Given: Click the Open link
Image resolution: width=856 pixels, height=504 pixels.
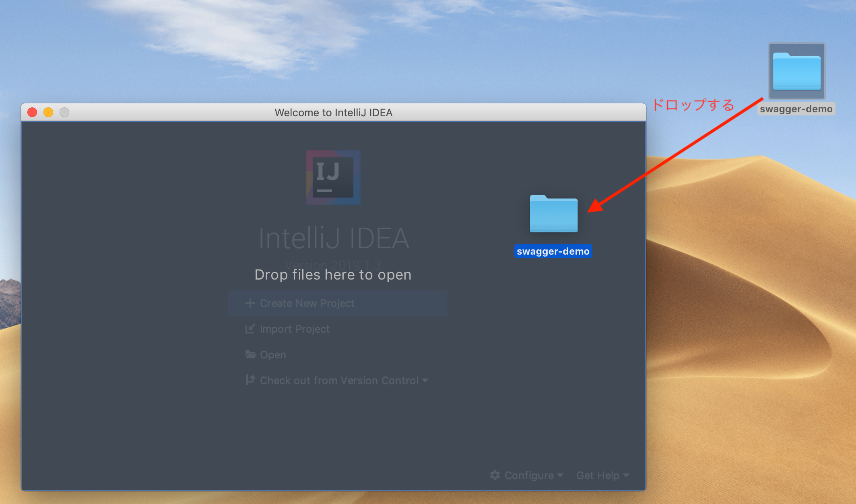Looking at the screenshot, I should pyautogui.click(x=273, y=355).
